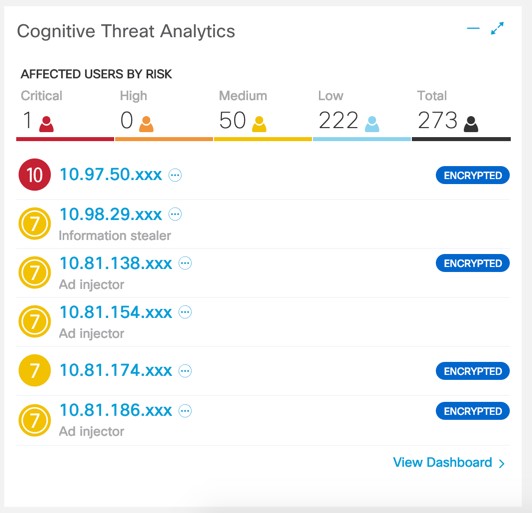532x513 pixels.
Task: Open host link 10.97.50.xxx
Action: coord(111,175)
